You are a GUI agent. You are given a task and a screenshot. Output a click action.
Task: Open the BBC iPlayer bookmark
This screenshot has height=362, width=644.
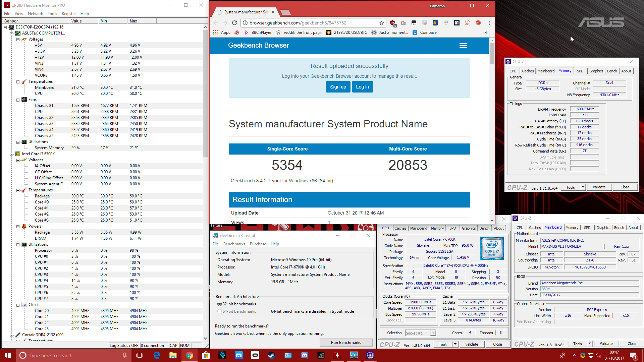(x=258, y=33)
